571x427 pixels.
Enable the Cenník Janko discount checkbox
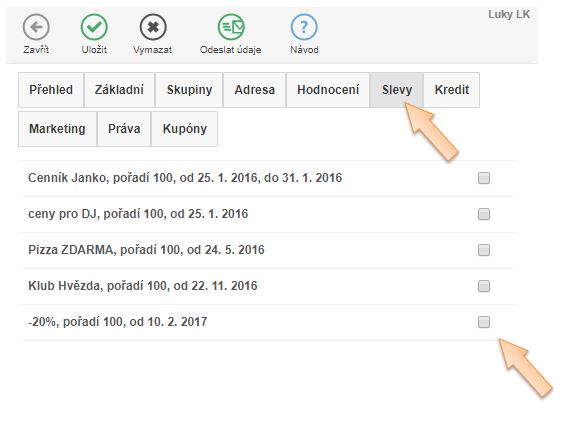(x=484, y=178)
